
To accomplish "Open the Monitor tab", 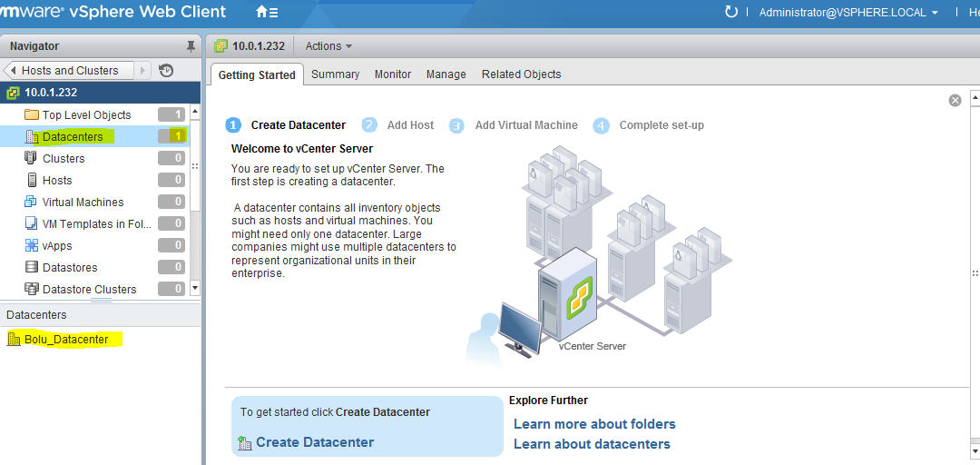I will [393, 74].
